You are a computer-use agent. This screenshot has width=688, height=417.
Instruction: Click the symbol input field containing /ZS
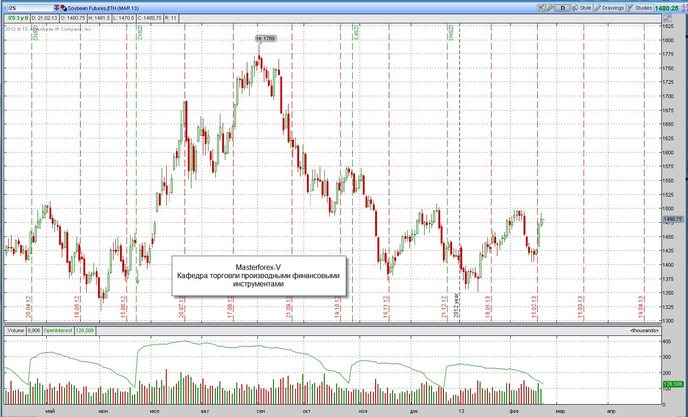29,8
